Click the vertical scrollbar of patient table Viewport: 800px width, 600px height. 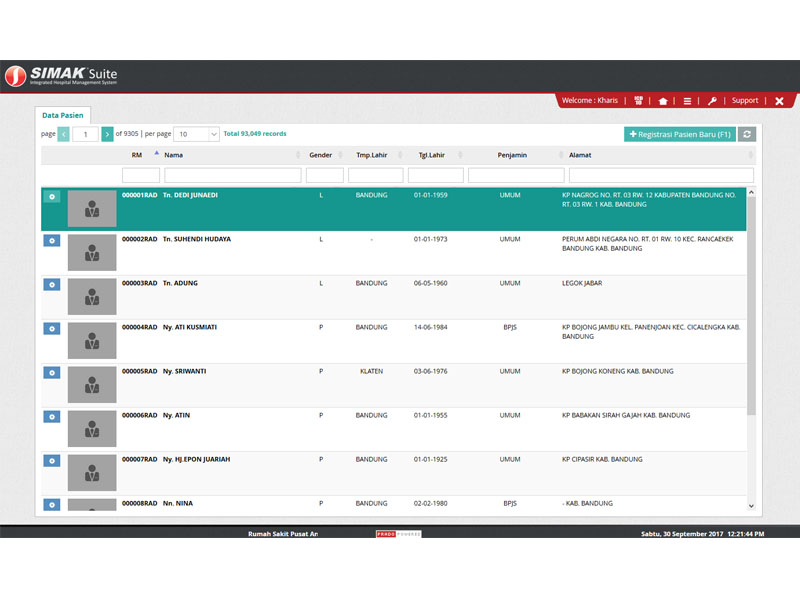tap(751, 300)
